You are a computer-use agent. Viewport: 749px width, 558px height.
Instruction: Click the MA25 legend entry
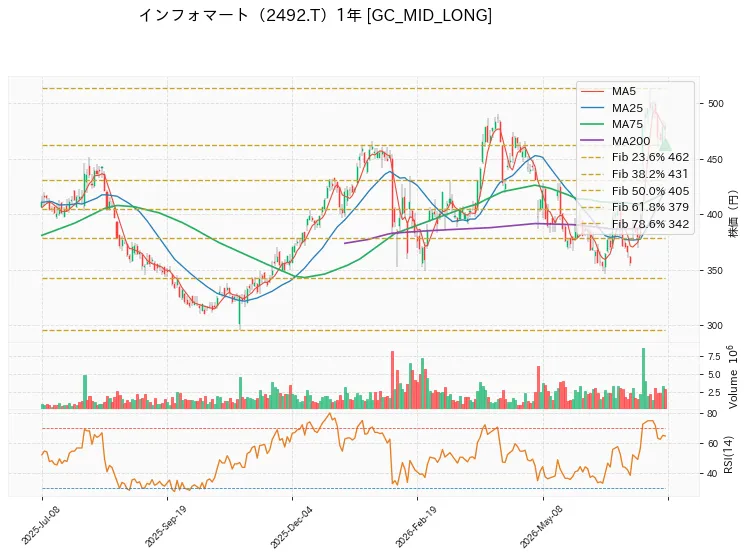612,108
